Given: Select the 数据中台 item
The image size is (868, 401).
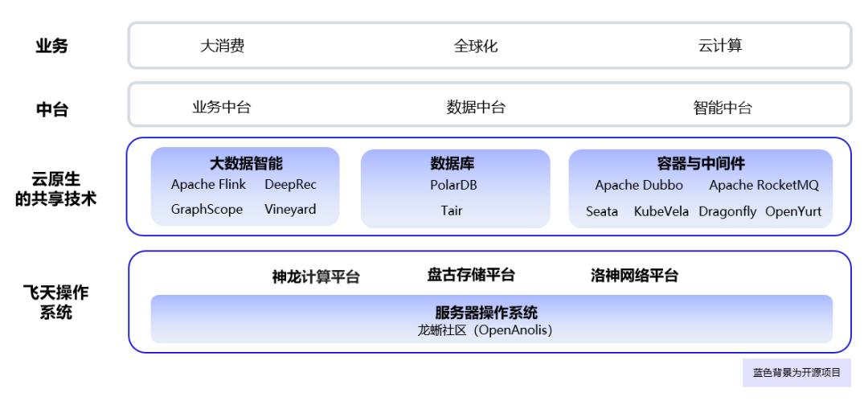Looking at the screenshot, I should 476,107.
